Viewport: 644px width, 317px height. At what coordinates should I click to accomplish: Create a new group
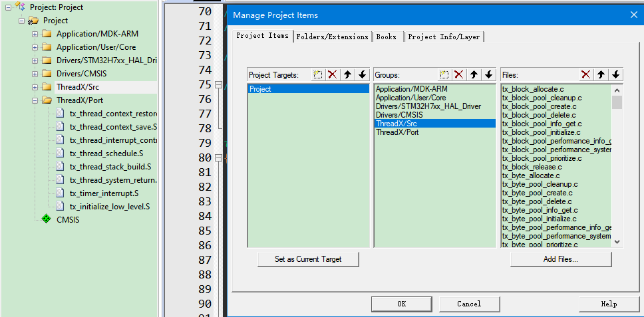[x=444, y=74]
